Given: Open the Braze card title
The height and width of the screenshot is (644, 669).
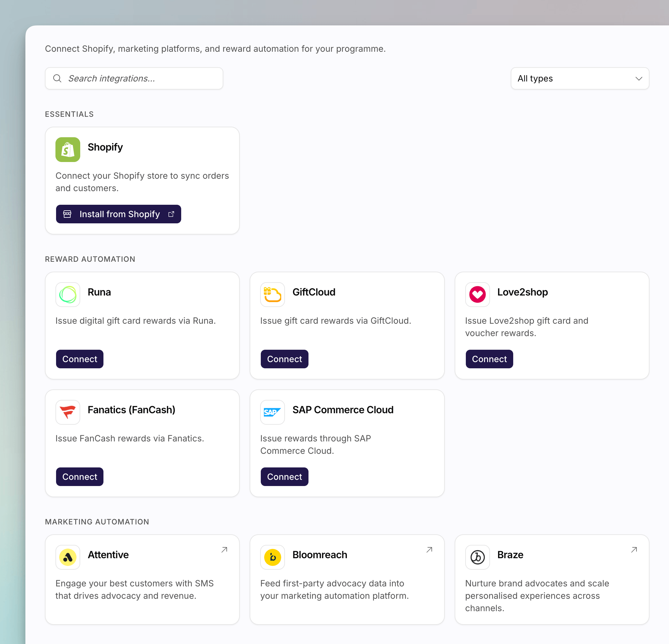Looking at the screenshot, I should pyautogui.click(x=510, y=555).
